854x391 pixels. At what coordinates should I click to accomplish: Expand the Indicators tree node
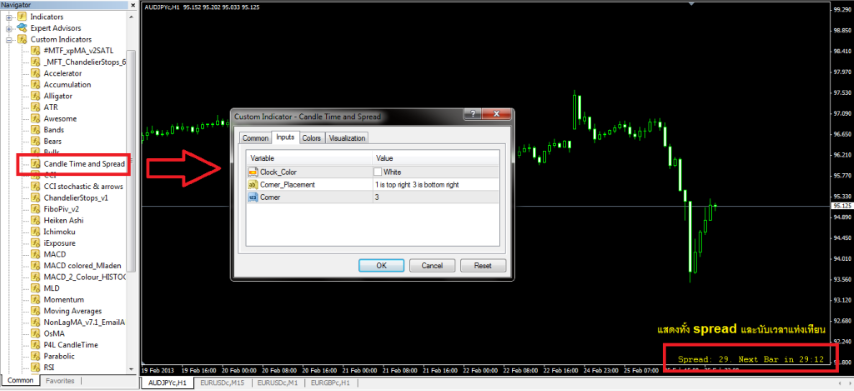coord(9,17)
